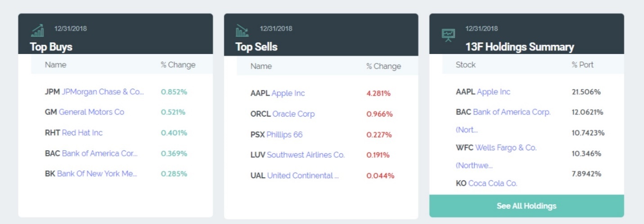Click the Top Buys rising chart icon
Screen dimensions: 644x224
(x=37, y=31)
